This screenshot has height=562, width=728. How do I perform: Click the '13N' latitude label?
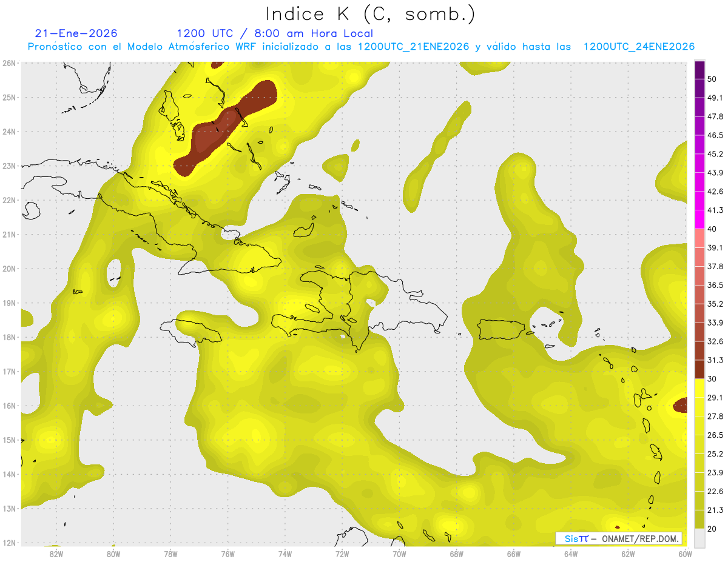(9, 509)
